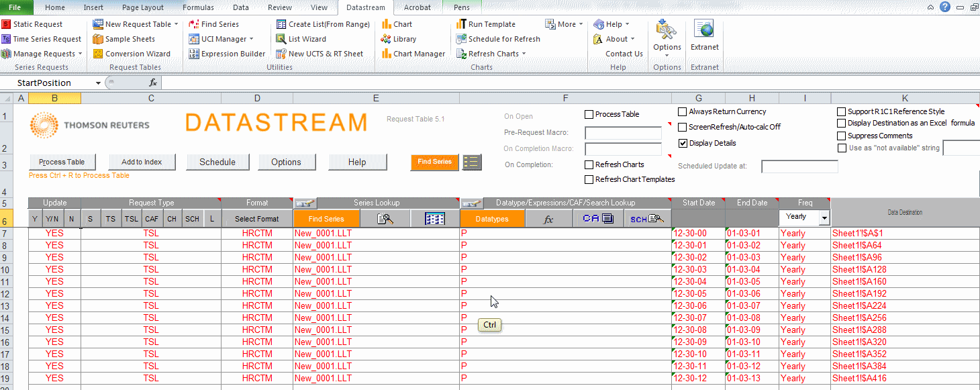The height and width of the screenshot is (390, 980).
Task: Select the 12-30-05 start date cell
Action: pyautogui.click(x=698, y=294)
